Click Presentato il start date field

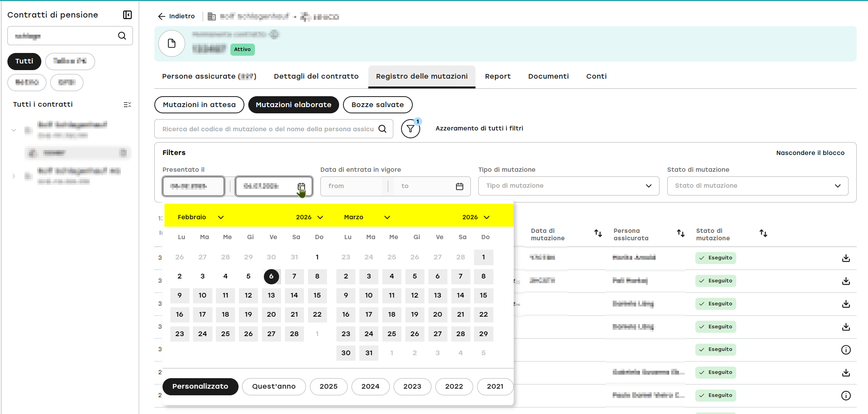(193, 187)
